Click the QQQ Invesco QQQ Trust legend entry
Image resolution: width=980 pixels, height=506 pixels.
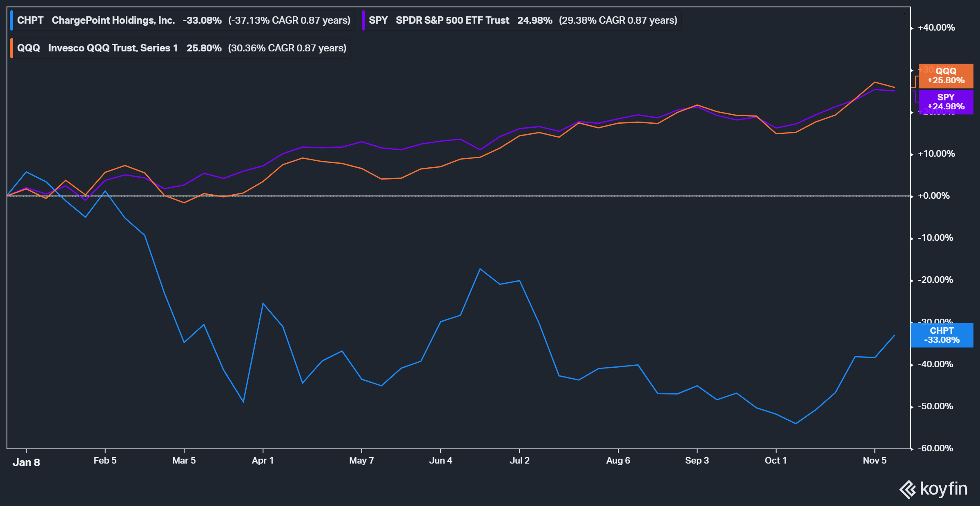(180, 48)
